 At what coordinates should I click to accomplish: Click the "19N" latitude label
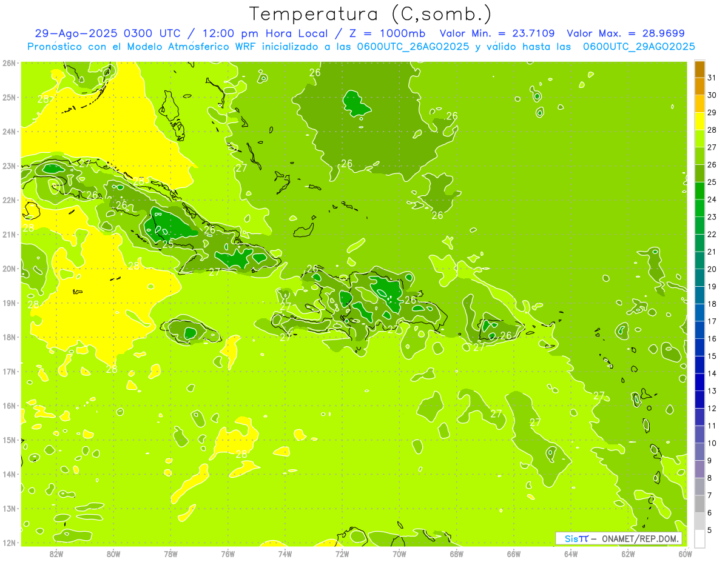point(9,303)
